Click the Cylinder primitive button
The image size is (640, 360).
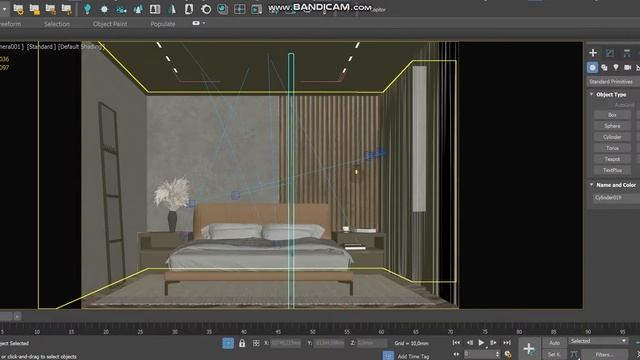[x=612, y=137]
